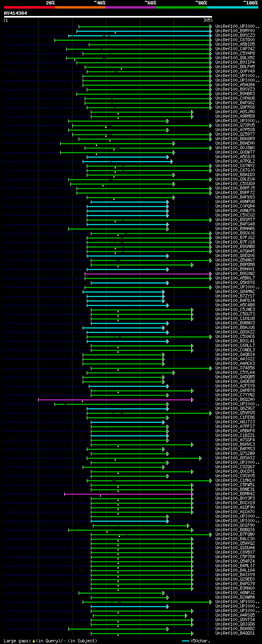Select the UniRef100_Q7XPU5 label

(x=235, y=125)
